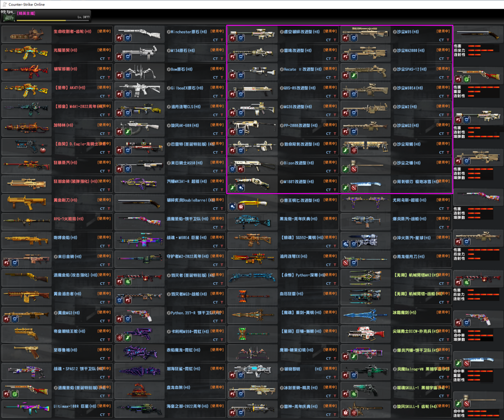This screenshot has height=420, width=504.
Task: Click the red crosshair icon on 沙尘双蝎
Action: 354,150
